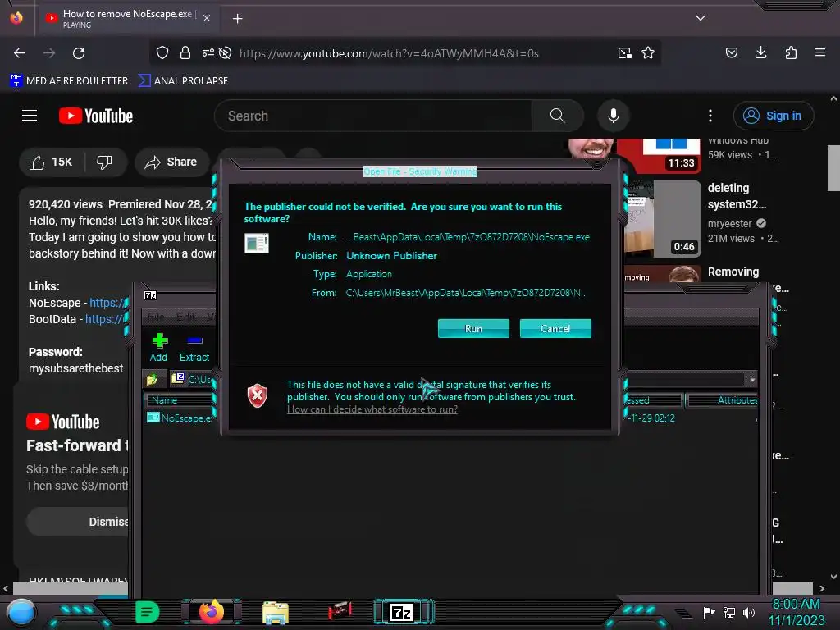Switch to 7-Zip on the taskbar
Image resolution: width=840 pixels, height=630 pixels.
[x=404, y=612]
